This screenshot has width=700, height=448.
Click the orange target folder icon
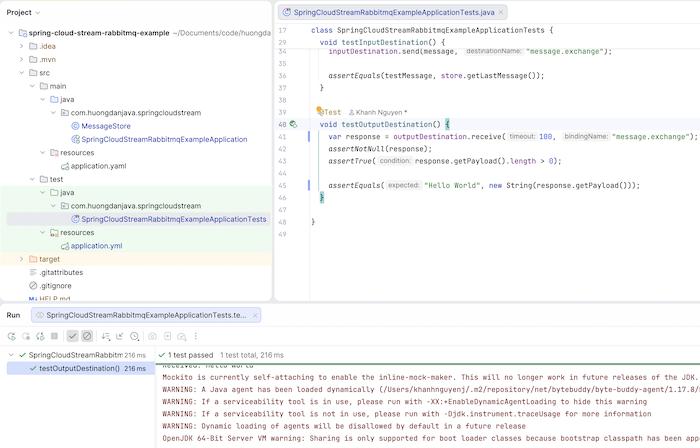pos(33,259)
